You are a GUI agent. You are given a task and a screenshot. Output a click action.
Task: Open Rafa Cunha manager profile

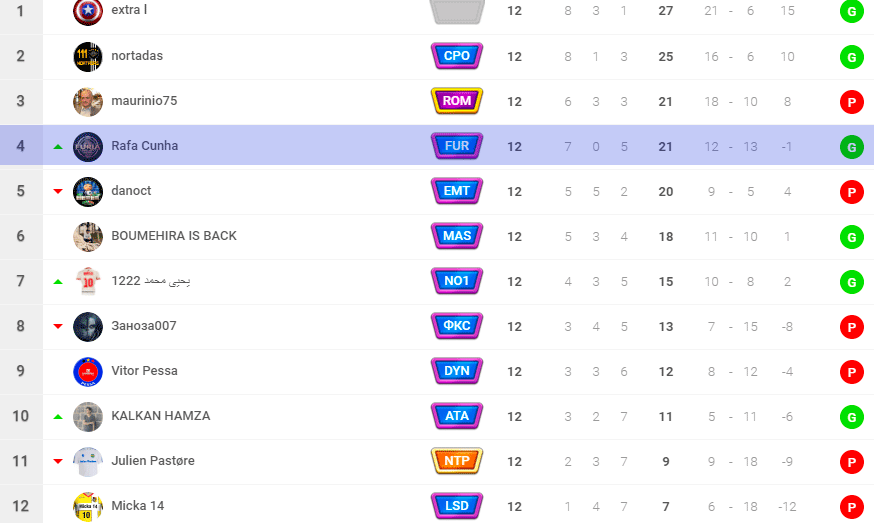[x=144, y=146]
